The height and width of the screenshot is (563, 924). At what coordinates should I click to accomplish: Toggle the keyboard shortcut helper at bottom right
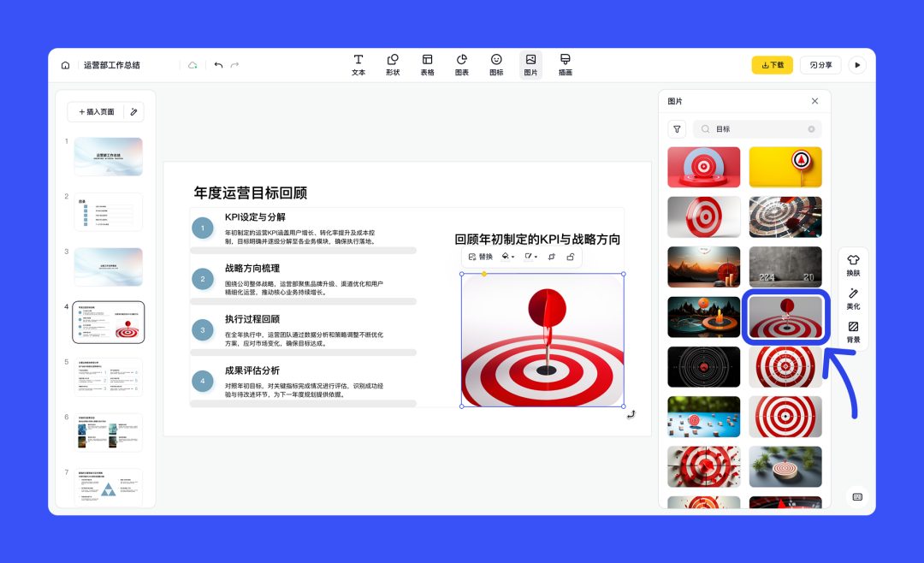click(x=856, y=498)
